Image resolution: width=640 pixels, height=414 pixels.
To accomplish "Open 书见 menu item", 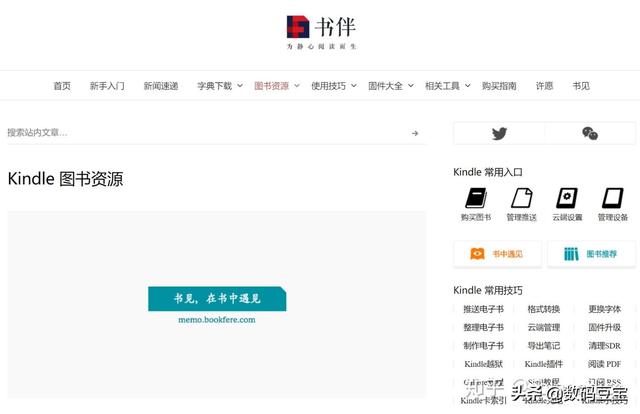I will 581,86.
